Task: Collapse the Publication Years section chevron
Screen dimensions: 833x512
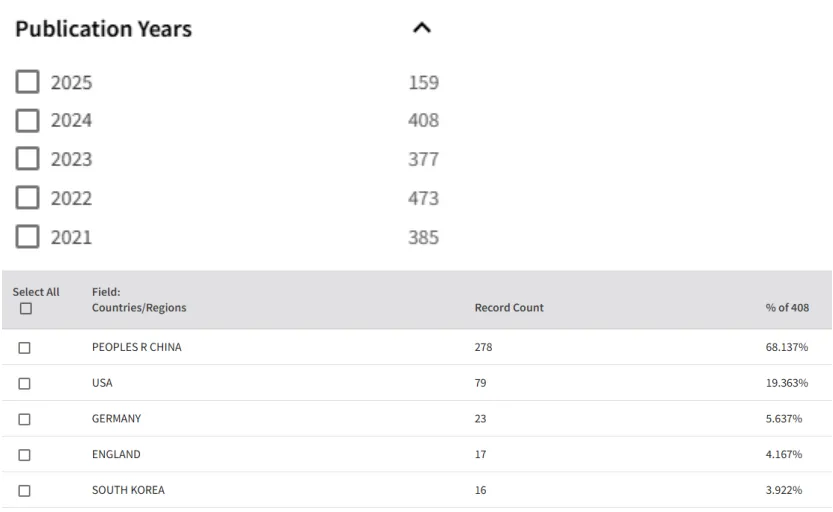Action: [x=422, y=28]
